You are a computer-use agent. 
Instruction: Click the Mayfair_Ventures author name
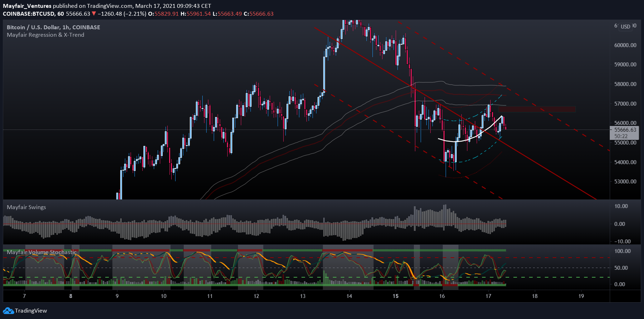click(27, 6)
